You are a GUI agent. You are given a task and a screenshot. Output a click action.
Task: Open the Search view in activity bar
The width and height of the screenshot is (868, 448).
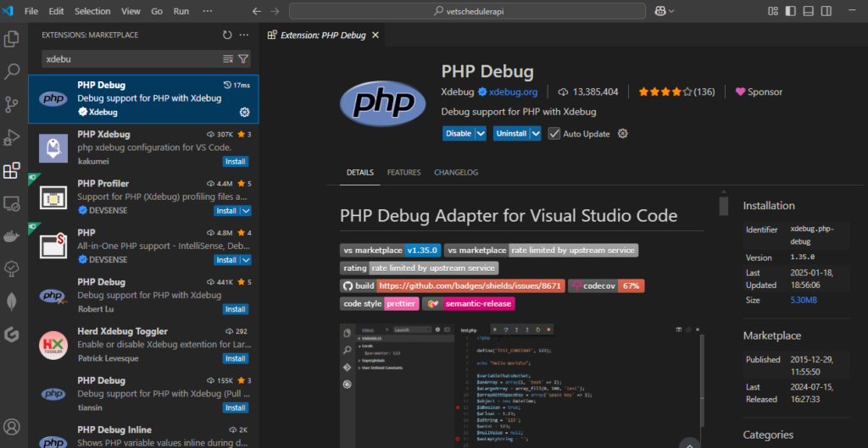point(12,71)
